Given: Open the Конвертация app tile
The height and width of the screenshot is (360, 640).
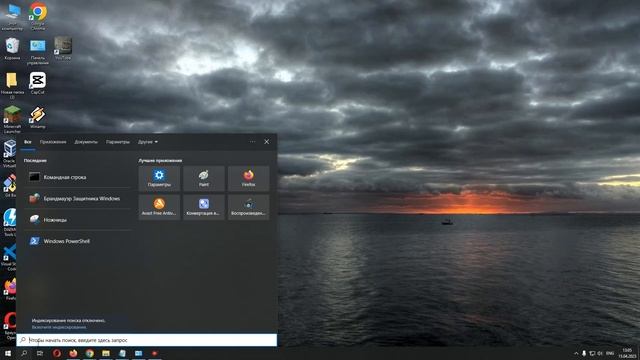Looking at the screenshot, I should click(x=204, y=207).
